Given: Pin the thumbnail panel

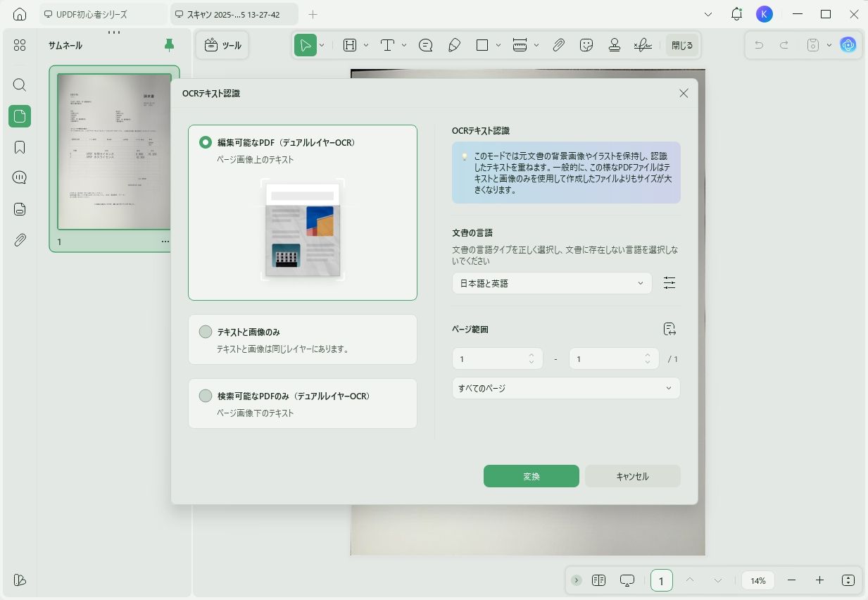Looking at the screenshot, I should coord(169,45).
